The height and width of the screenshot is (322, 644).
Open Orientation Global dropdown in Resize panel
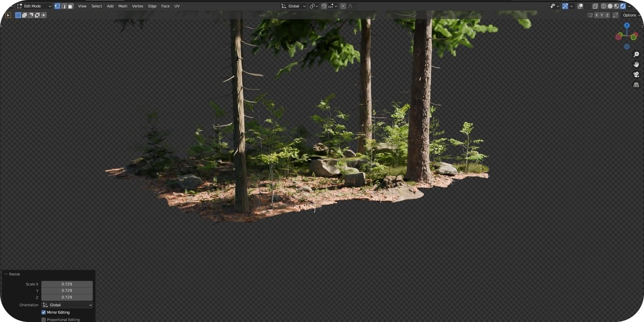point(67,305)
